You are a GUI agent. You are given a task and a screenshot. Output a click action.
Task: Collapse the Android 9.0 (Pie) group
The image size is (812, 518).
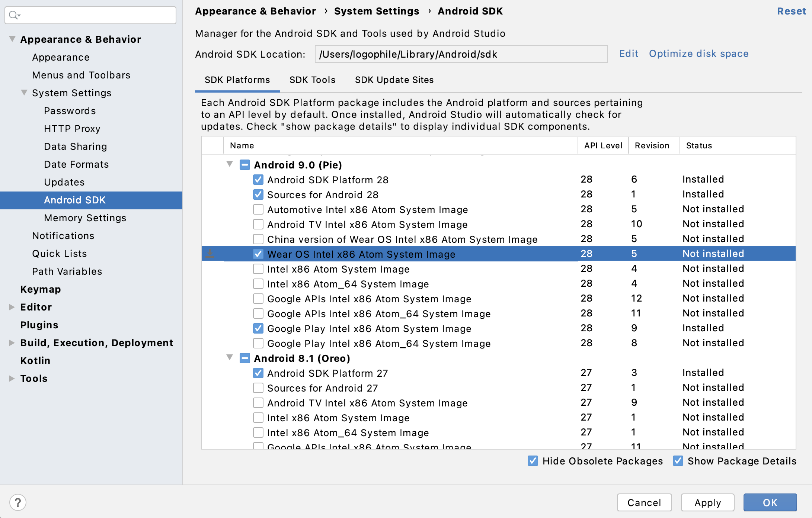click(x=230, y=164)
